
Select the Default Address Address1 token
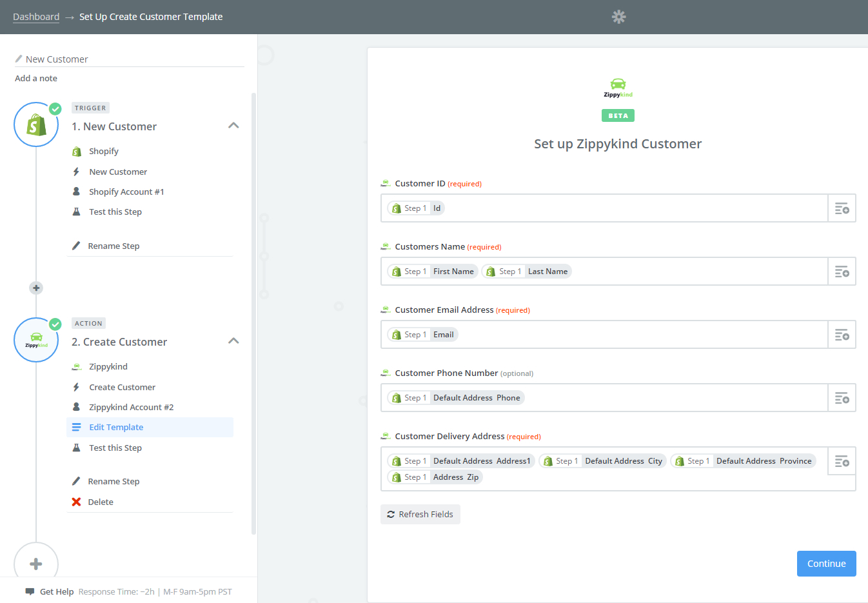(x=461, y=461)
